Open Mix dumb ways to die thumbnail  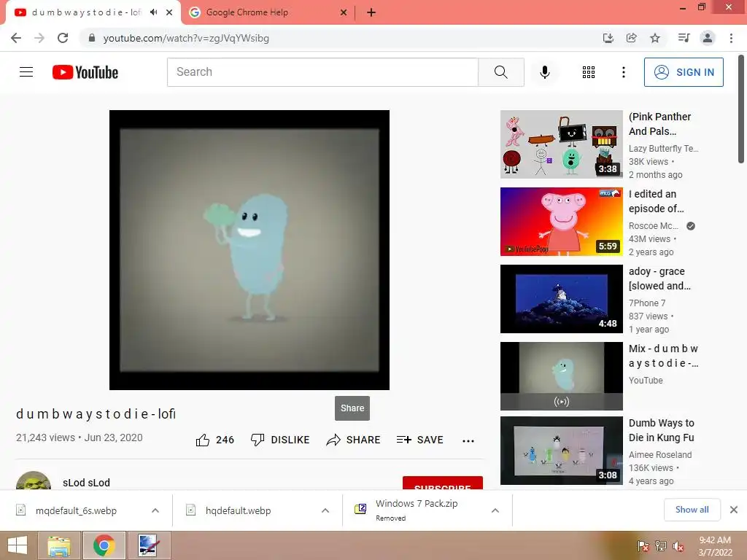click(561, 376)
